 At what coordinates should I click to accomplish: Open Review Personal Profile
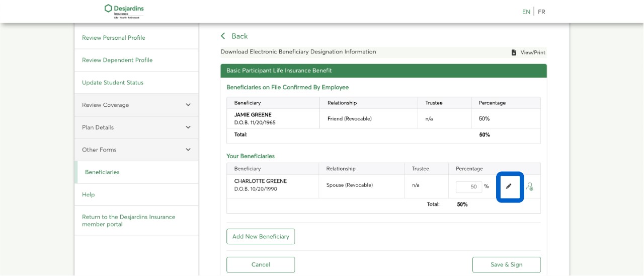(114, 38)
